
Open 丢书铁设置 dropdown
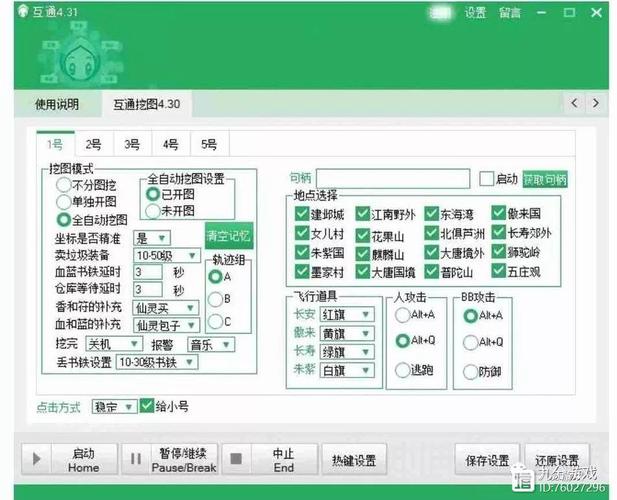coord(157,362)
